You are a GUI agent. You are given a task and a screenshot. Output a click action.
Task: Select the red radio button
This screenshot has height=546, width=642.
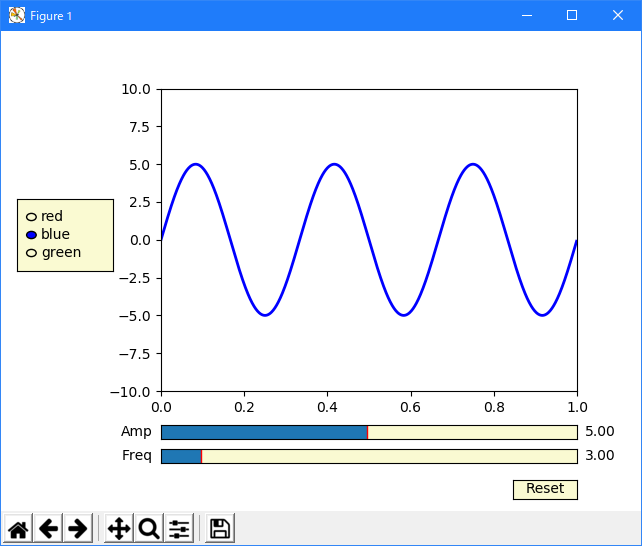click(x=31, y=217)
